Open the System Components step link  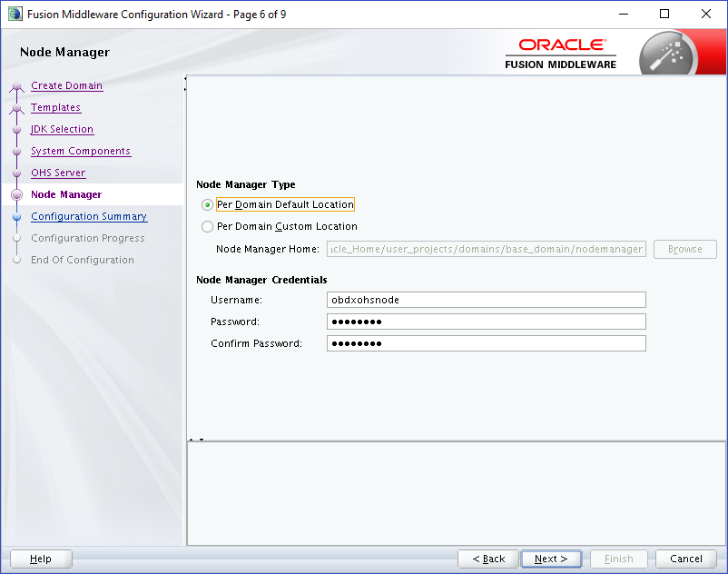(81, 152)
